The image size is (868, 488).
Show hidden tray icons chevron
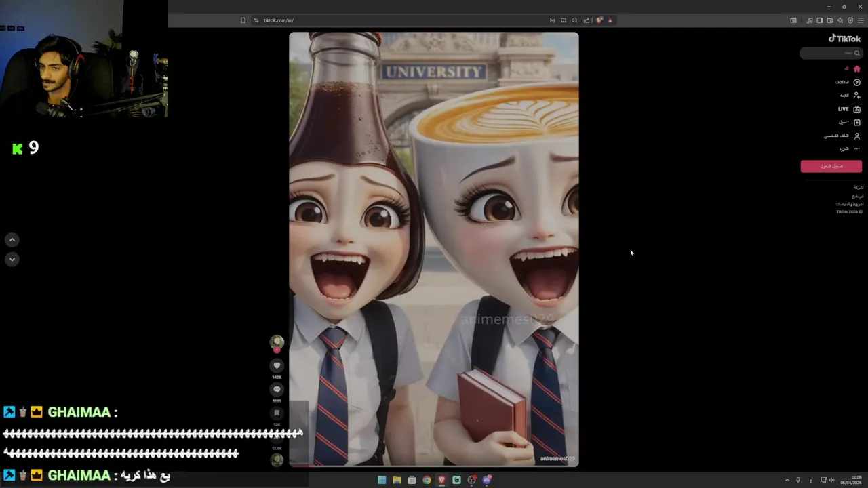coord(787,480)
